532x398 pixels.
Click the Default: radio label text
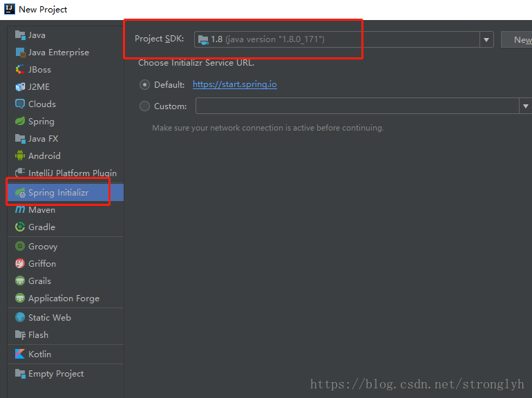tap(169, 84)
